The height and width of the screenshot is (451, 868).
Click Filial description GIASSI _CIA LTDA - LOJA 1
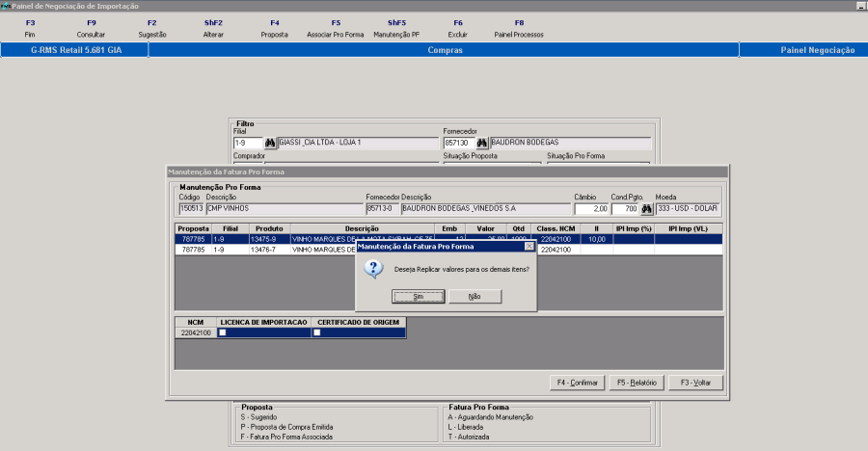point(358,143)
